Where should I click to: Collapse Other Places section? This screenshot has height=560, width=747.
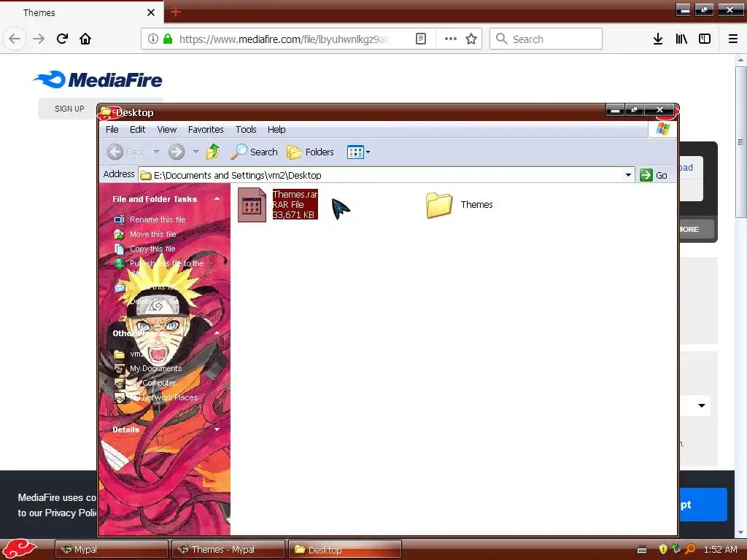[x=217, y=332]
